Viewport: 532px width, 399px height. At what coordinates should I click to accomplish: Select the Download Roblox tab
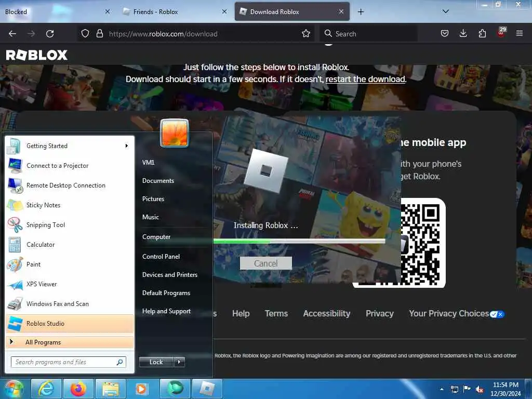[x=292, y=11]
